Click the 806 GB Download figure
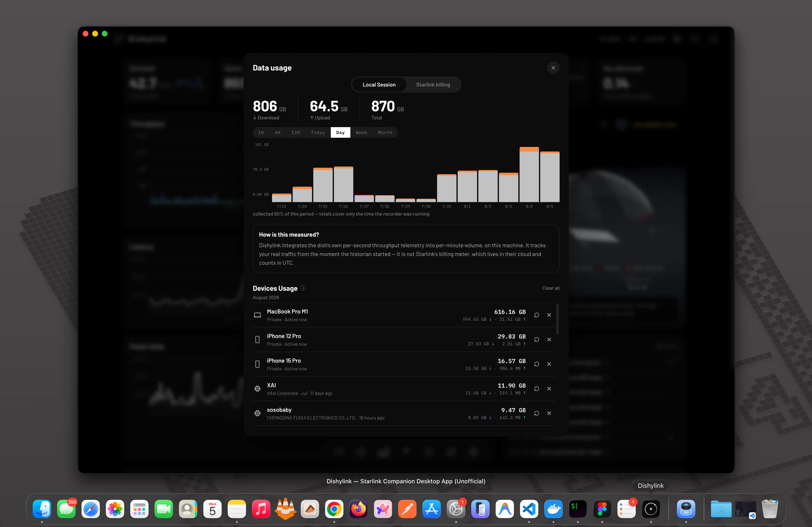This screenshot has height=527, width=812. tap(270, 106)
